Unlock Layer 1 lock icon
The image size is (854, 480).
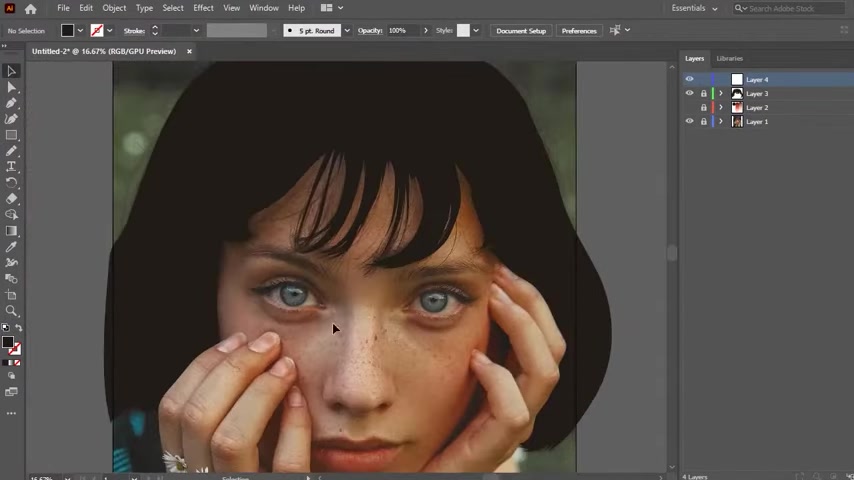click(x=703, y=122)
